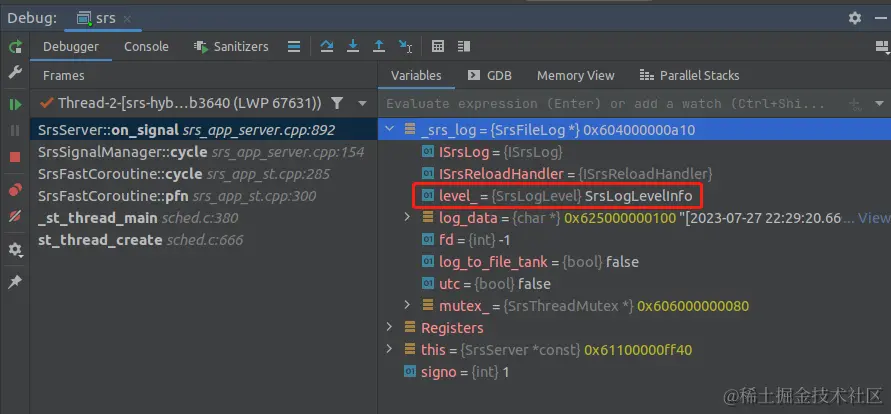Select the utc variable row
This screenshot has height=414, width=891.
tap(634, 284)
